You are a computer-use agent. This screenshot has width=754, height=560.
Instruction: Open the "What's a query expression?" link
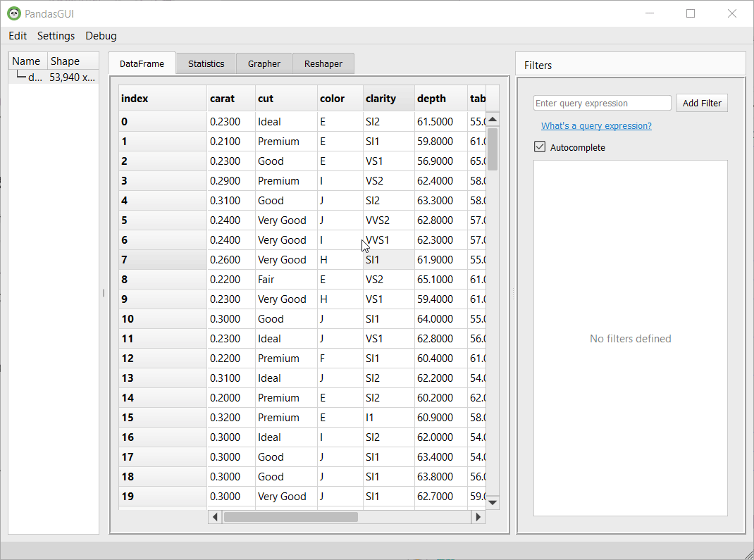point(596,126)
